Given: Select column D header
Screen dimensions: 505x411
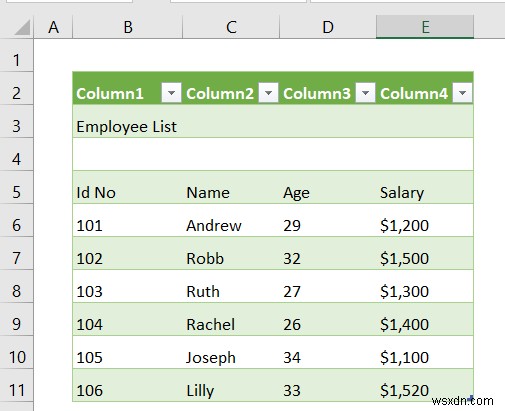Looking at the screenshot, I should click(328, 27).
